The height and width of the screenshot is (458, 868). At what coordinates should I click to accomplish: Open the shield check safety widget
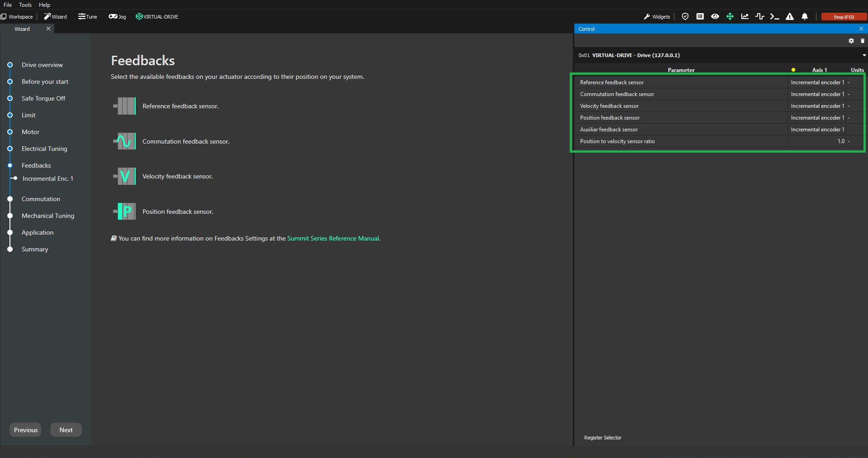click(685, 17)
